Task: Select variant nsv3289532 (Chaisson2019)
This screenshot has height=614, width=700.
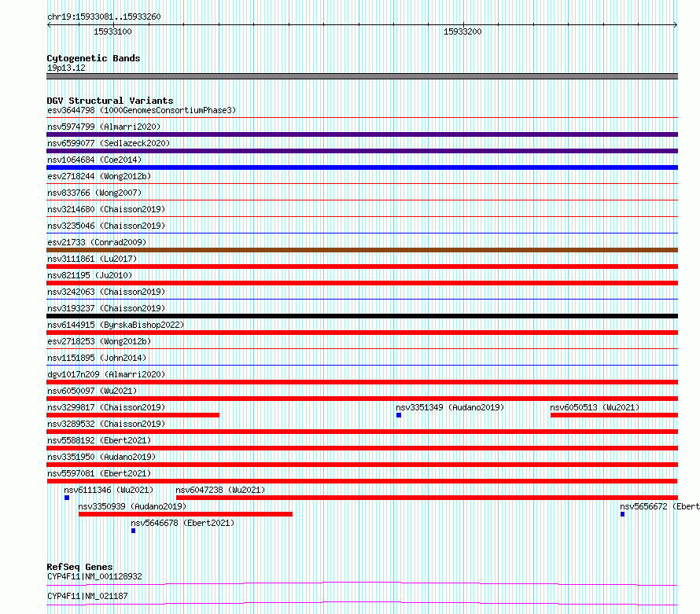Action: pos(106,424)
